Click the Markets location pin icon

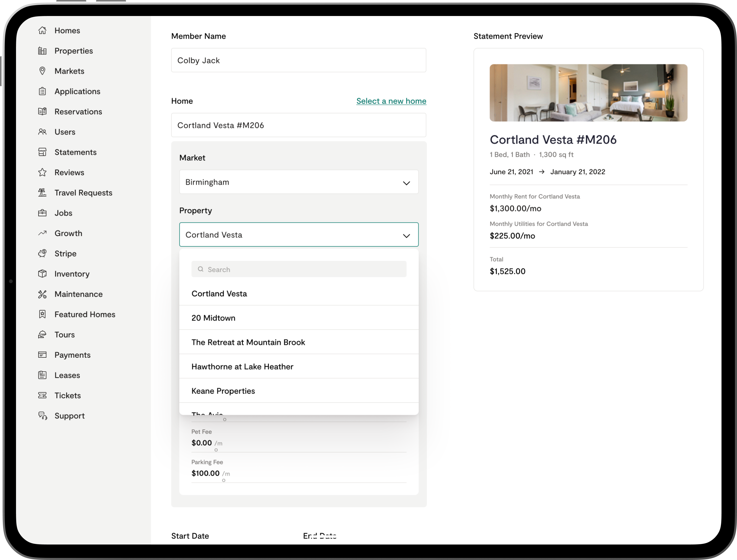[x=42, y=71]
